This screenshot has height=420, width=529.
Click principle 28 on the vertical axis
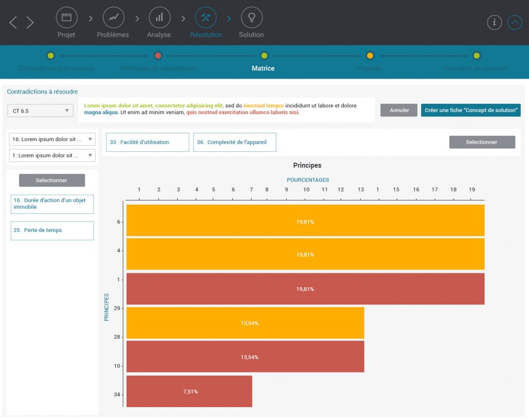[x=117, y=337]
